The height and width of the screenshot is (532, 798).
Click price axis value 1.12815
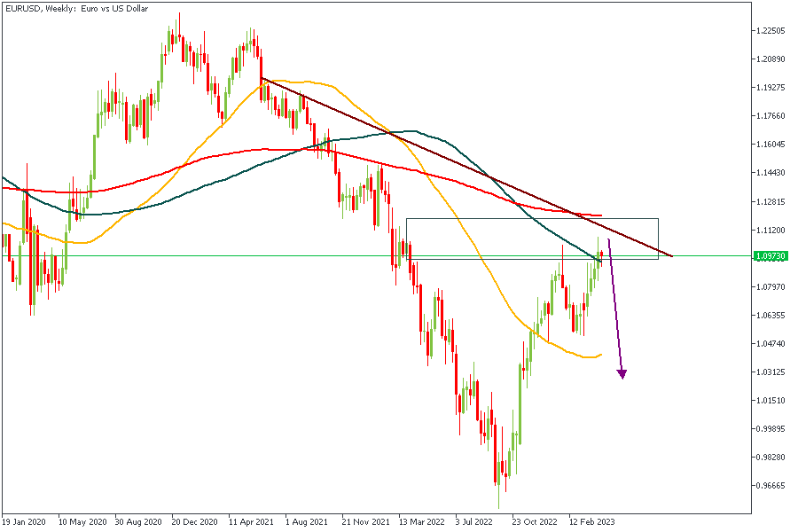coord(770,201)
